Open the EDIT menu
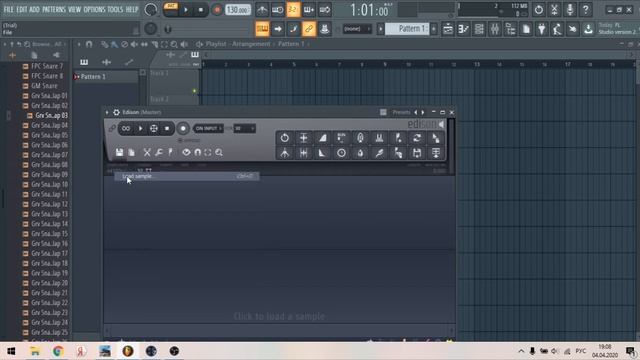Viewport: 640px width, 360px height. click(22, 9)
